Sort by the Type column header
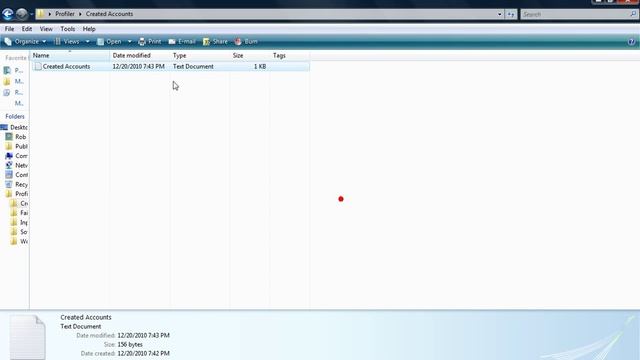640x360 pixels. (200, 56)
